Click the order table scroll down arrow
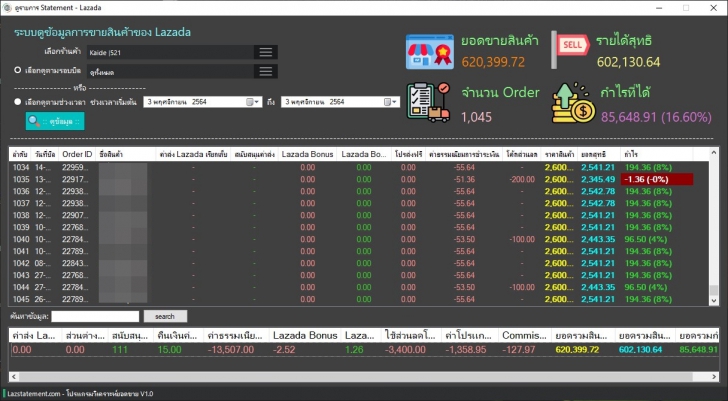This screenshot has height=401, width=728. [x=714, y=301]
